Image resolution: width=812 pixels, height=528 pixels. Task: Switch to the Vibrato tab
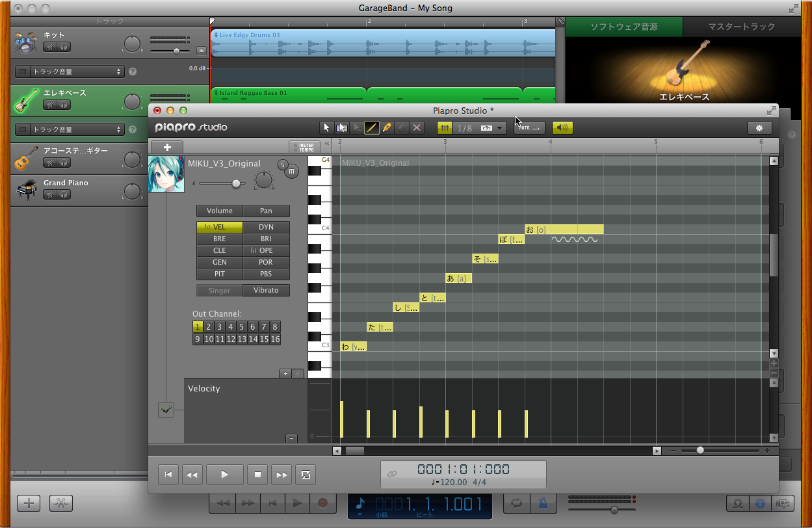pos(266,290)
